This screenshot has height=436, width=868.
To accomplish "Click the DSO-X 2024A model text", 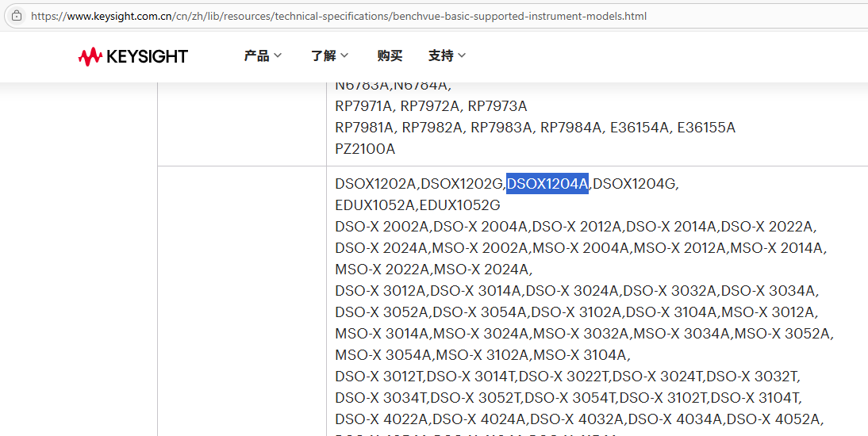I will click(x=382, y=248).
